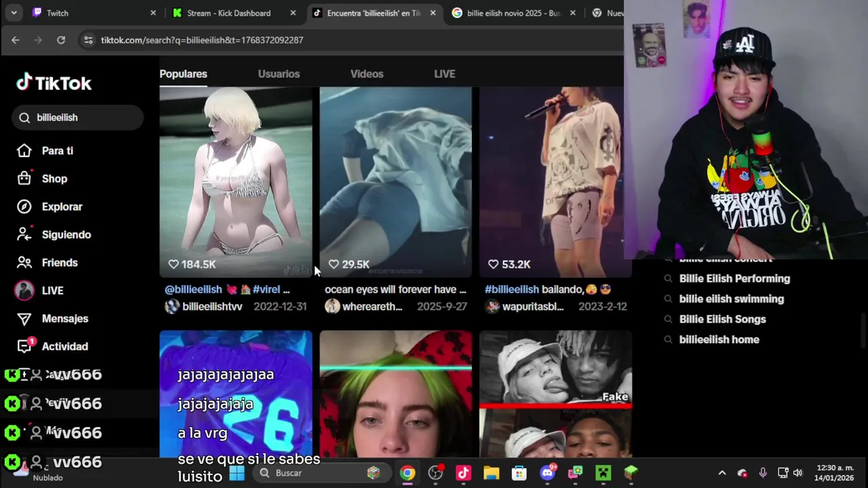Open the Windows Start menu

click(x=237, y=473)
